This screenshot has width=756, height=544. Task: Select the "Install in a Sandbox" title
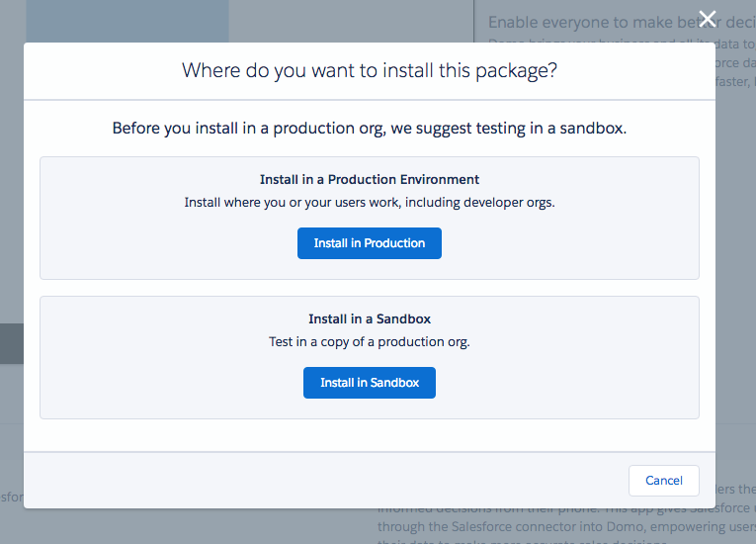coord(369,319)
